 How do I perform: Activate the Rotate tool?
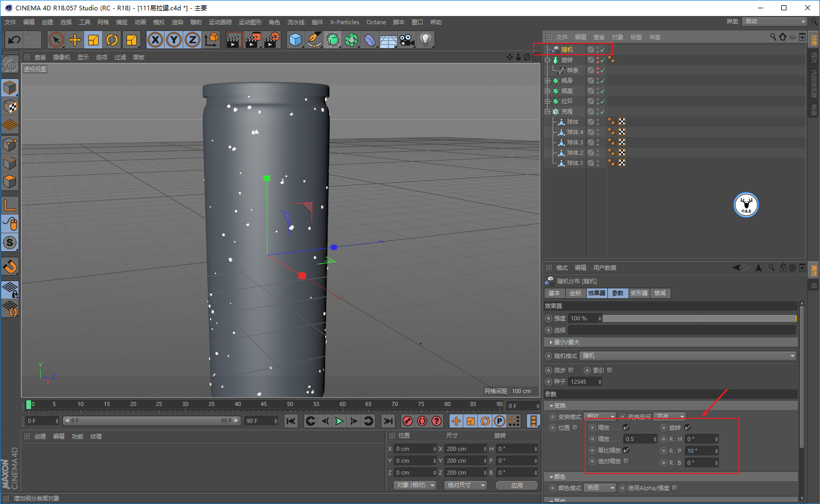(112, 40)
